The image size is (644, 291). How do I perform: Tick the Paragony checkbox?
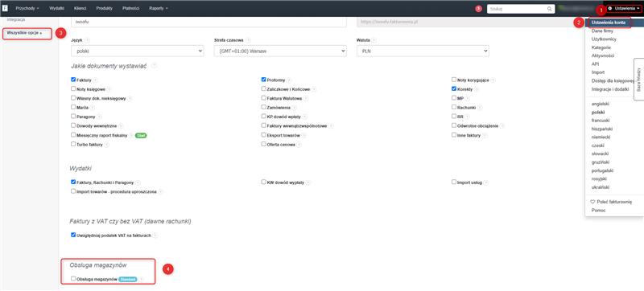[x=73, y=116]
